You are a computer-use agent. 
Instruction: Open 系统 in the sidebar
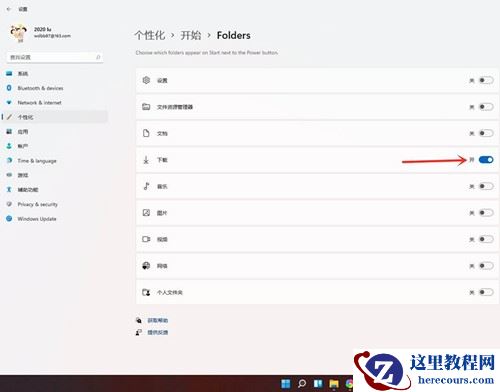(54, 73)
